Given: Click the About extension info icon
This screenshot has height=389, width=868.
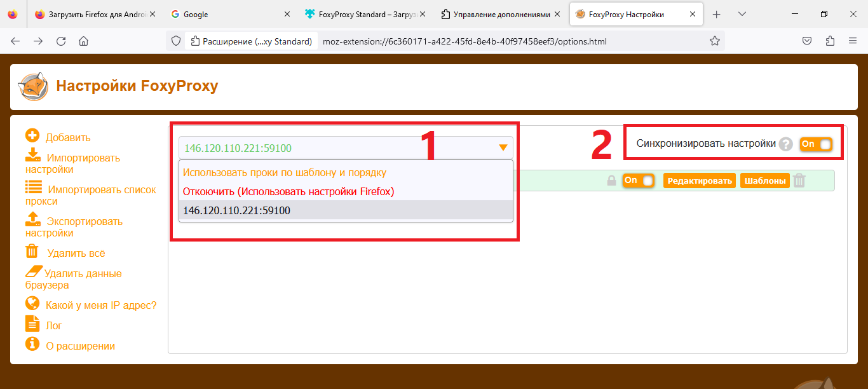Looking at the screenshot, I should [x=32, y=344].
